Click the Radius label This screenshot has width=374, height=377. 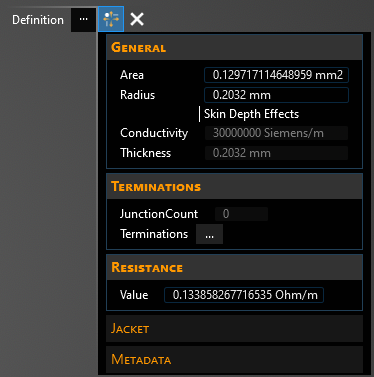click(x=137, y=95)
